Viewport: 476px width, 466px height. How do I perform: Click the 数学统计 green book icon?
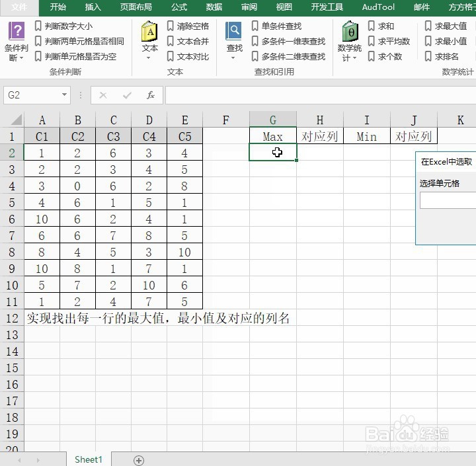[350, 31]
